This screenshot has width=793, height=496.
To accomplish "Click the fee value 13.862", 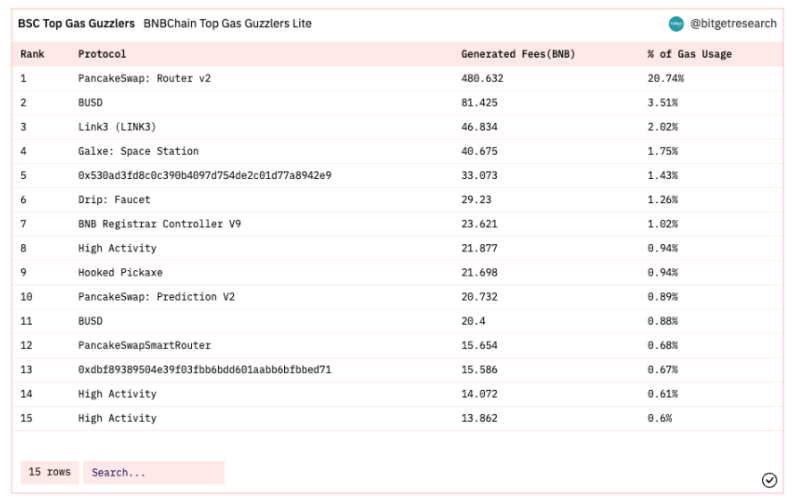I will 479,418.
